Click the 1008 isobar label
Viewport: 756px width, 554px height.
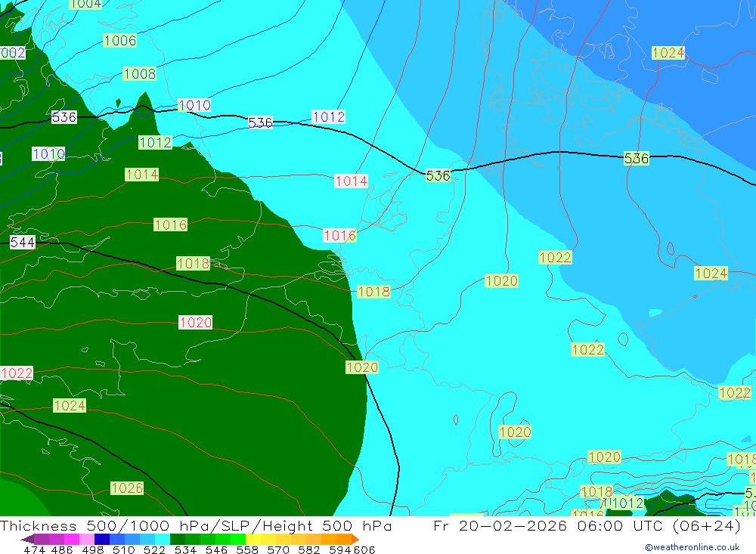click(x=140, y=74)
